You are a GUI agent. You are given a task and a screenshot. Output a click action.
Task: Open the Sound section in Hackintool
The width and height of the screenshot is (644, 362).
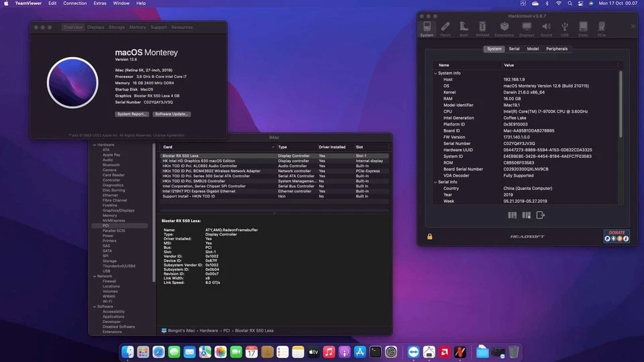[x=546, y=29]
